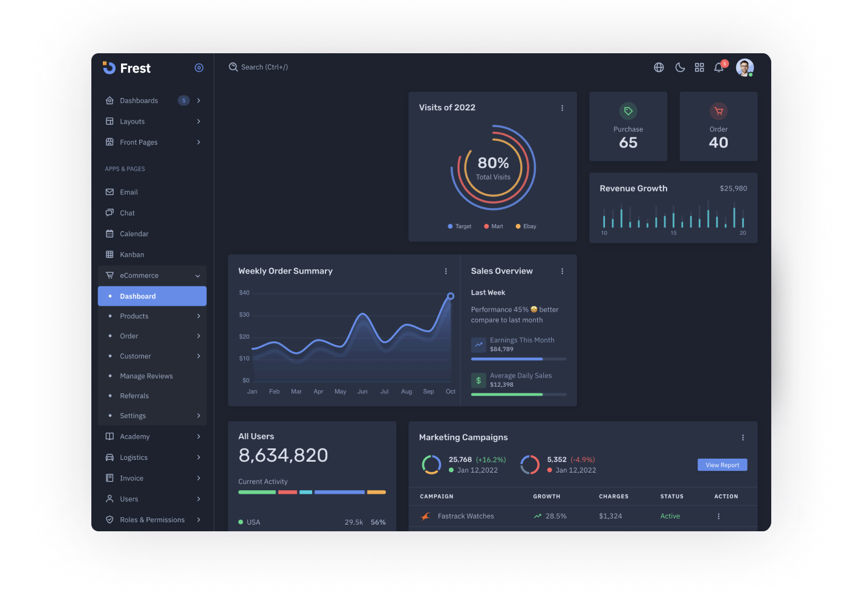Open the notifications bell

click(719, 67)
